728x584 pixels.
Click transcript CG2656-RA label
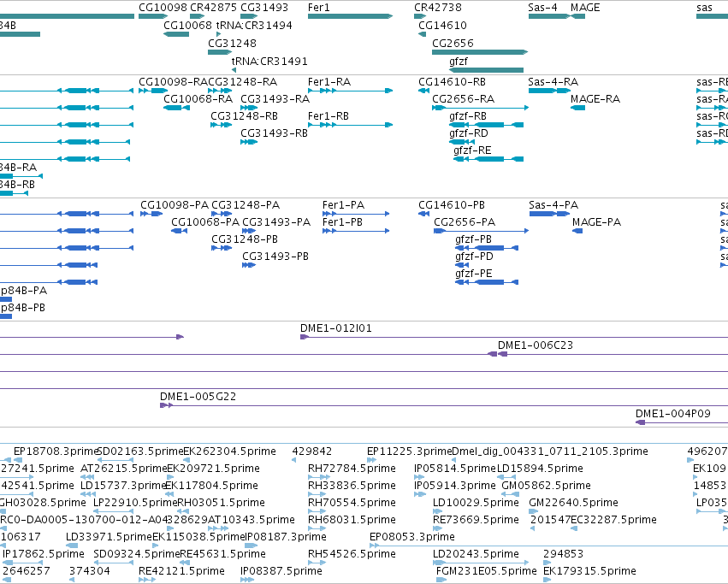point(464,99)
